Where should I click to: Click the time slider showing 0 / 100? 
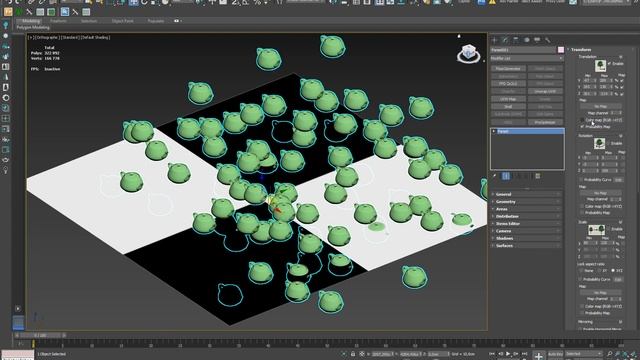click(40, 335)
